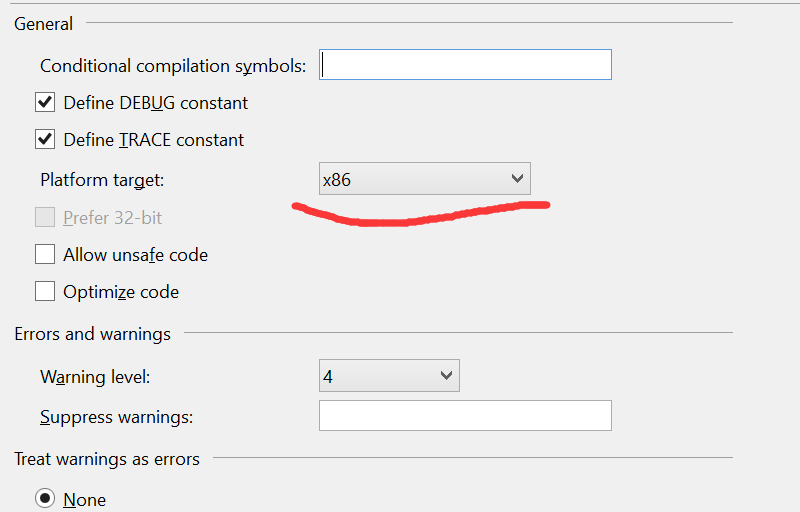This screenshot has width=800, height=512.
Task: Click inside the Suppress warnings text field
Action: tap(465, 416)
